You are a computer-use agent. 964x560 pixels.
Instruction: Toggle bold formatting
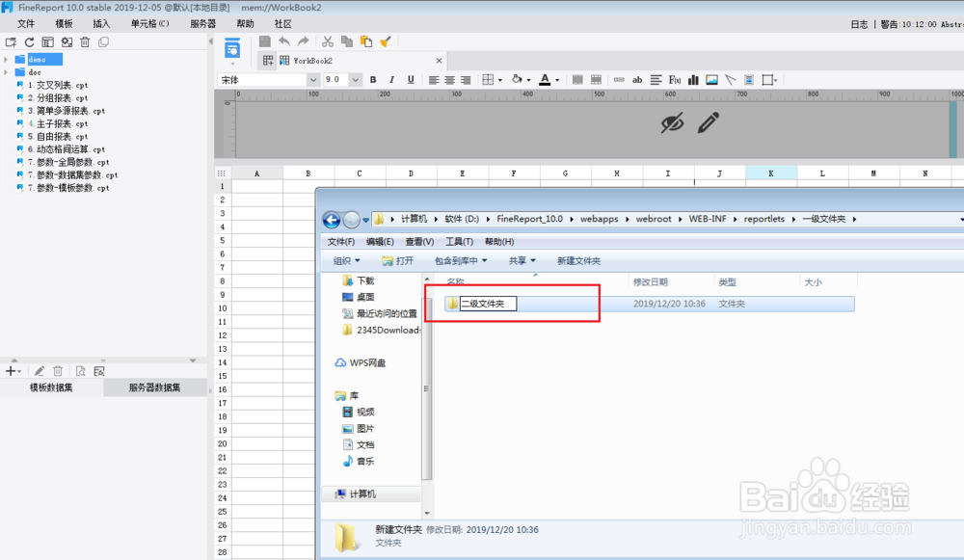[x=373, y=80]
